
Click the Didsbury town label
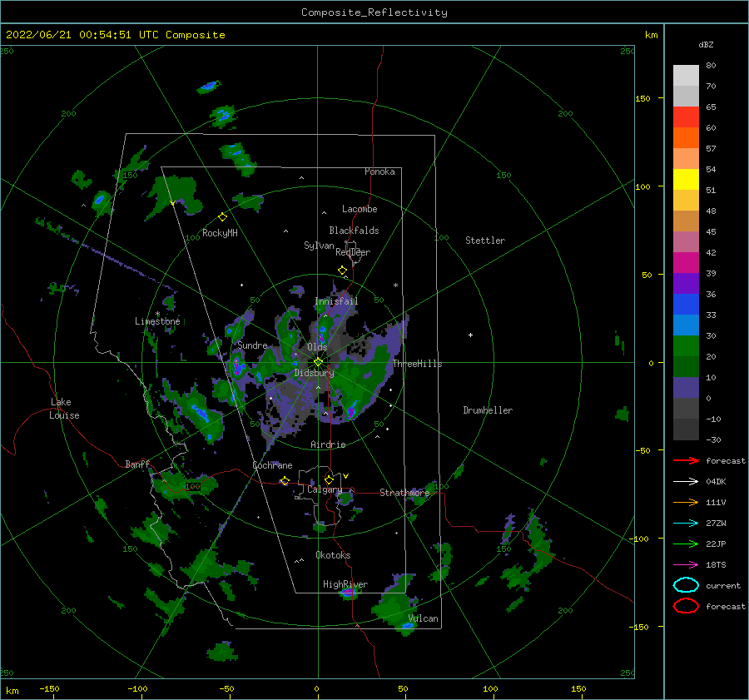coord(315,373)
